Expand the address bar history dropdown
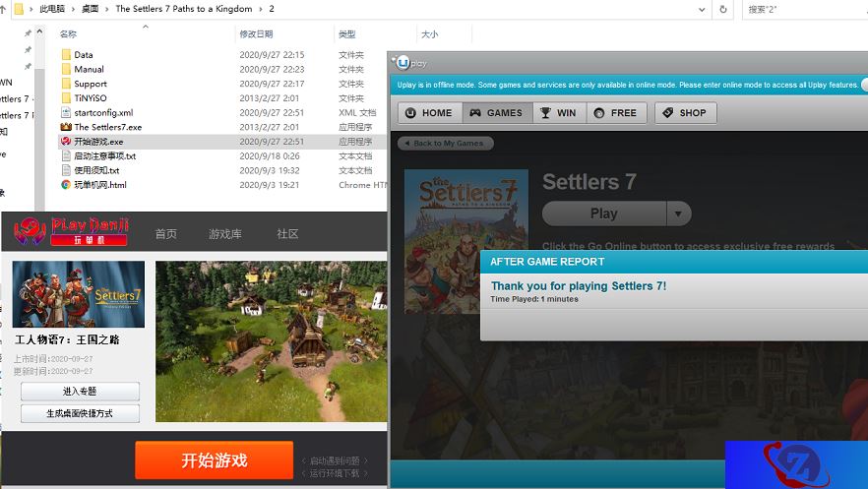 tap(699, 9)
